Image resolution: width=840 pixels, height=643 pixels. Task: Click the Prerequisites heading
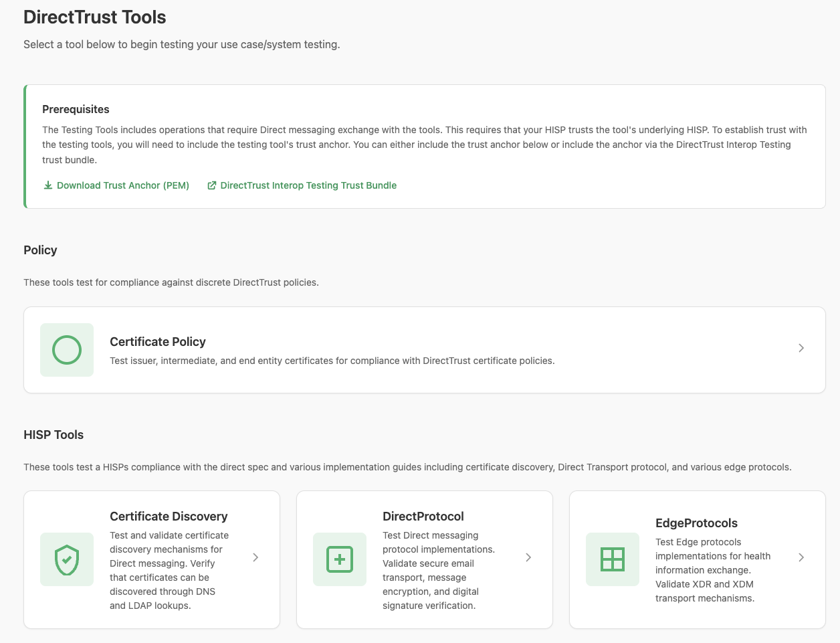[76, 109]
